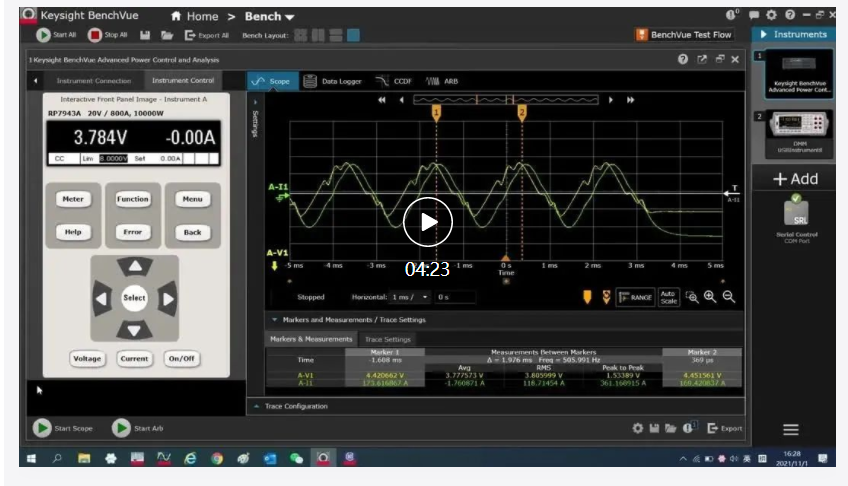Collapse Markers and Measurements / Trace Settings section
Image resolution: width=848 pixels, height=486 pixels.
point(274,319)
